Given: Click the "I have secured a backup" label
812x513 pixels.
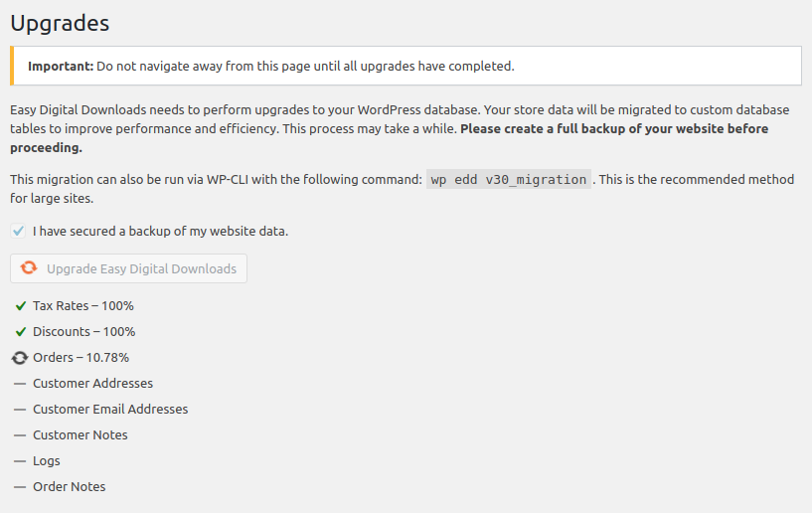Looking at the screenshot, I should (160, 231).
